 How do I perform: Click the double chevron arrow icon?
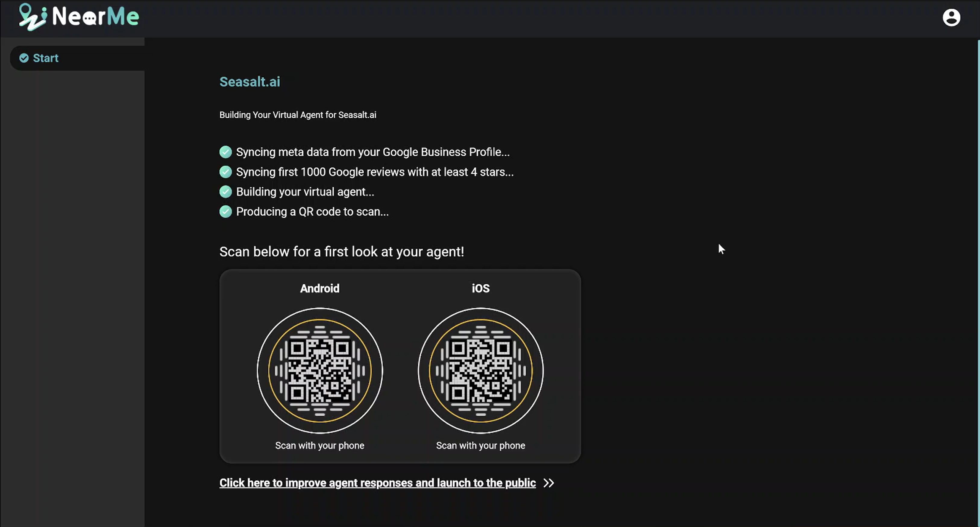coord(548,483)
